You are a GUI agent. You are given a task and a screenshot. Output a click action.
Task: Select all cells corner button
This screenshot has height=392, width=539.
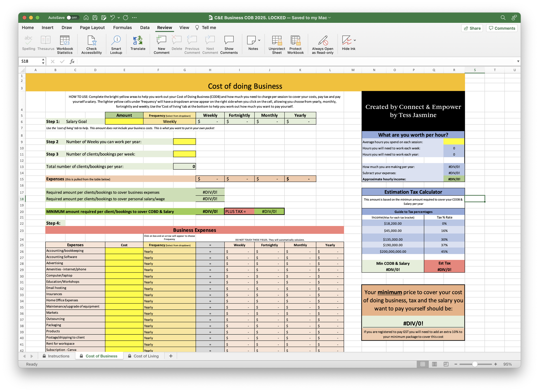click(x=22, y=70)
